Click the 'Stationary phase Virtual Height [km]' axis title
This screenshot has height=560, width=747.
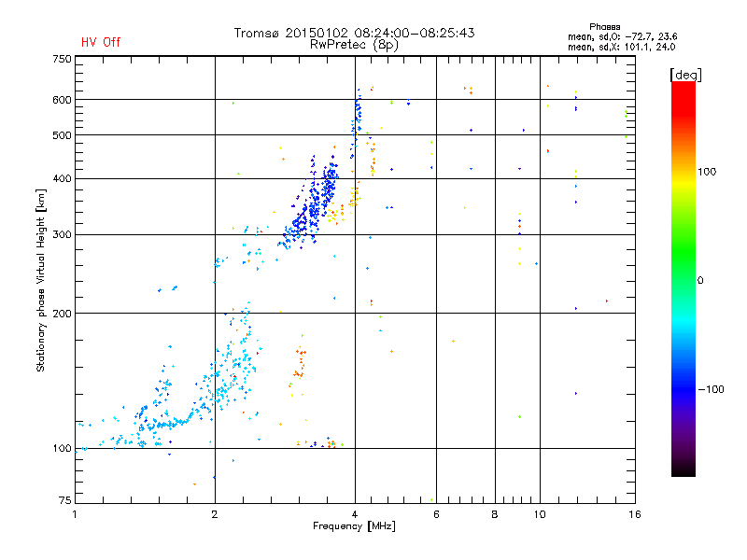tap(41, 281)
